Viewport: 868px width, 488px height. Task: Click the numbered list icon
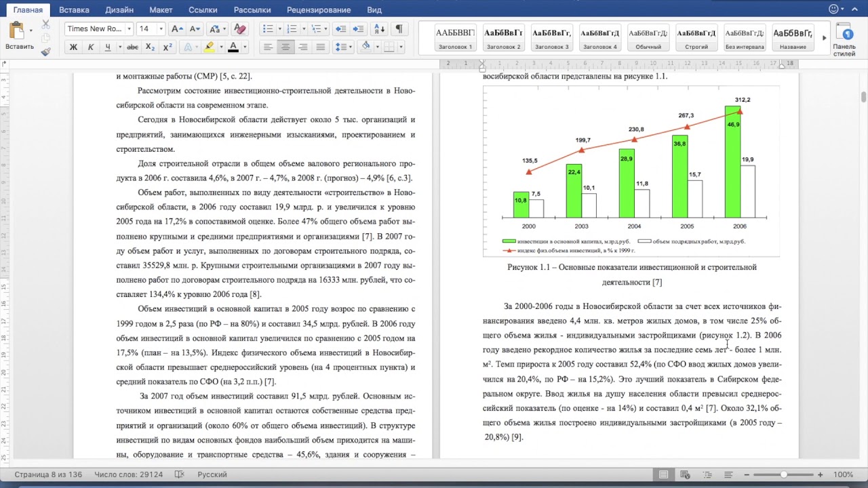coord(292,29)
